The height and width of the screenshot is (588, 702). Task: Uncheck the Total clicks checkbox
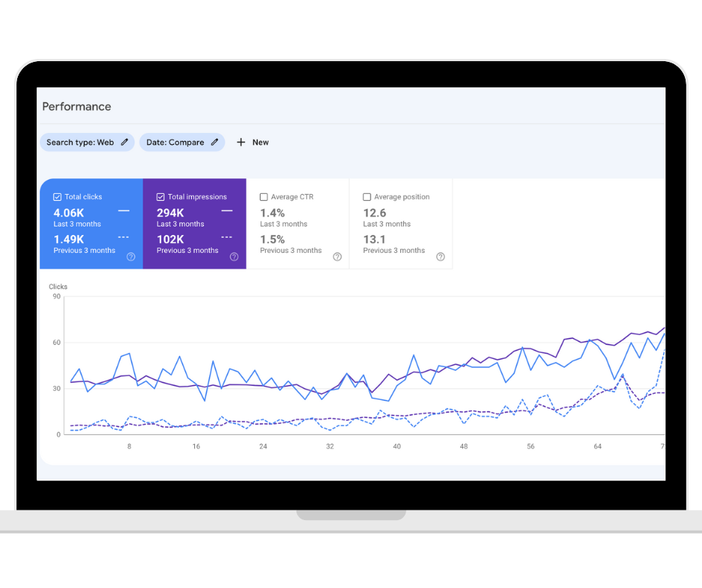[x=58, y=197]
